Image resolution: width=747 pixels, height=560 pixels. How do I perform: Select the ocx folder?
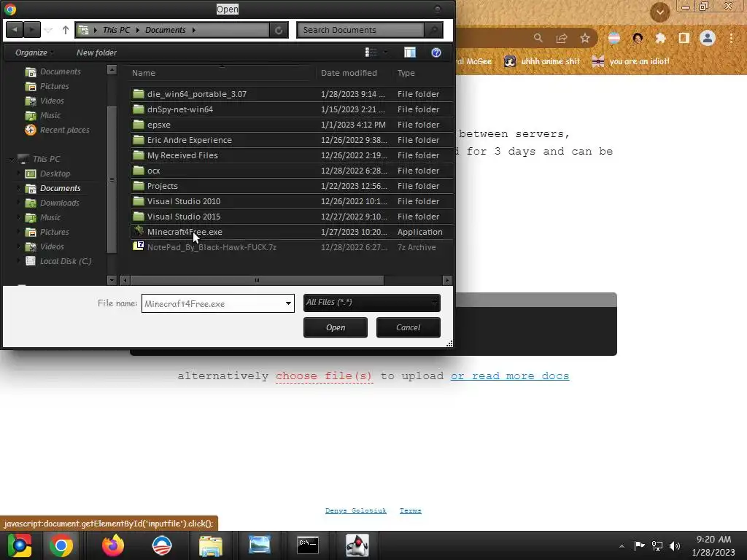tap(292, 171)
